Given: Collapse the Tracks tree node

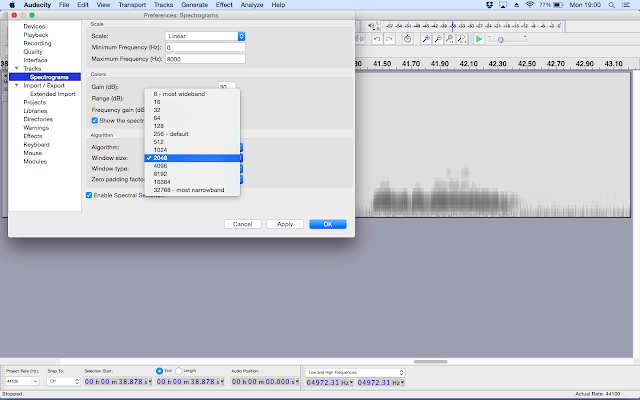Looking at the screenshot, I should pos(17,68).
